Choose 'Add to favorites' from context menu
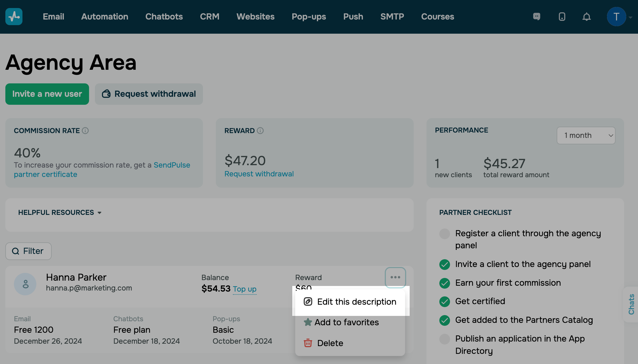 346,322
